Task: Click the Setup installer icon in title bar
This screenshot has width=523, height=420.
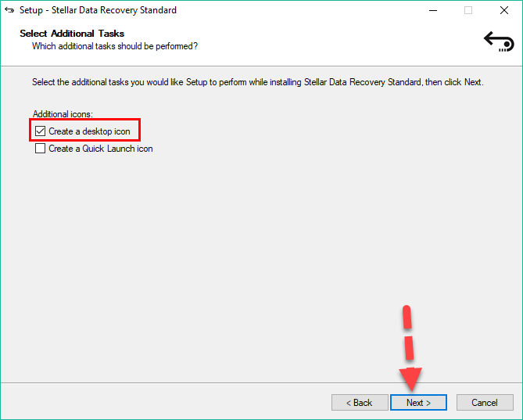Action: point(9,10)
